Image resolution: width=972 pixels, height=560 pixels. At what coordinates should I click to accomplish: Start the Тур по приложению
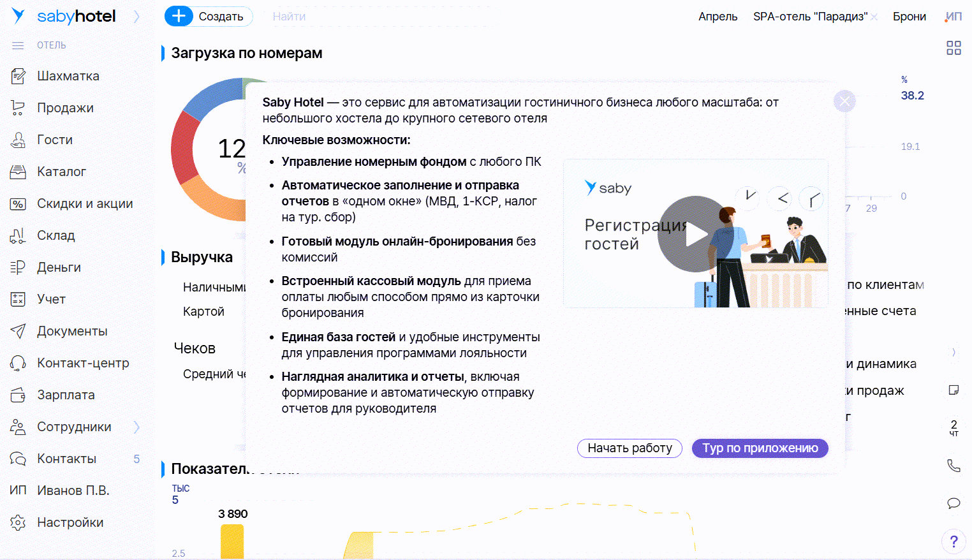coord(760,448)
